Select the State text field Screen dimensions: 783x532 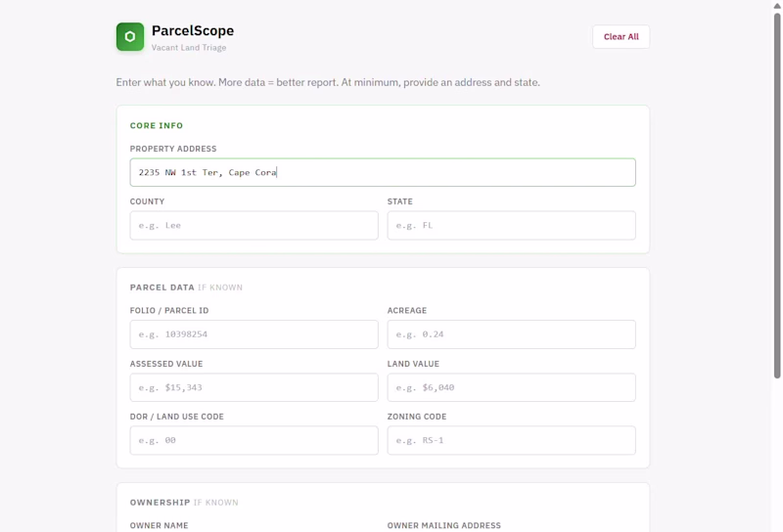511,225
